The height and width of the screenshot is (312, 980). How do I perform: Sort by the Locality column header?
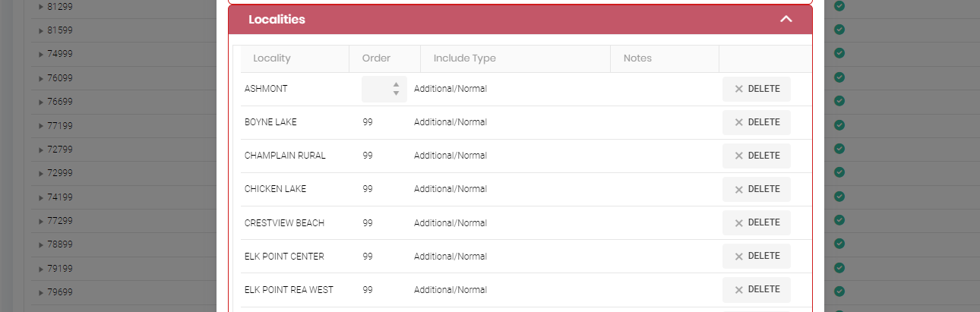[272, 58]
